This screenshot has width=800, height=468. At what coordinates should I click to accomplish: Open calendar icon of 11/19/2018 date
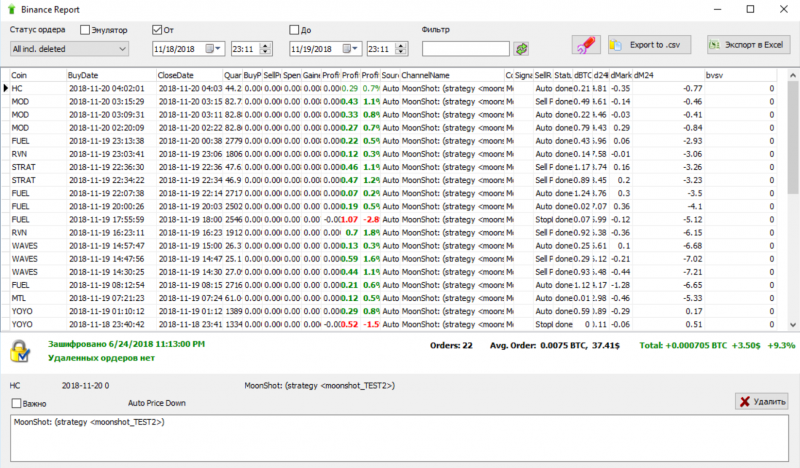coord(346,48)
